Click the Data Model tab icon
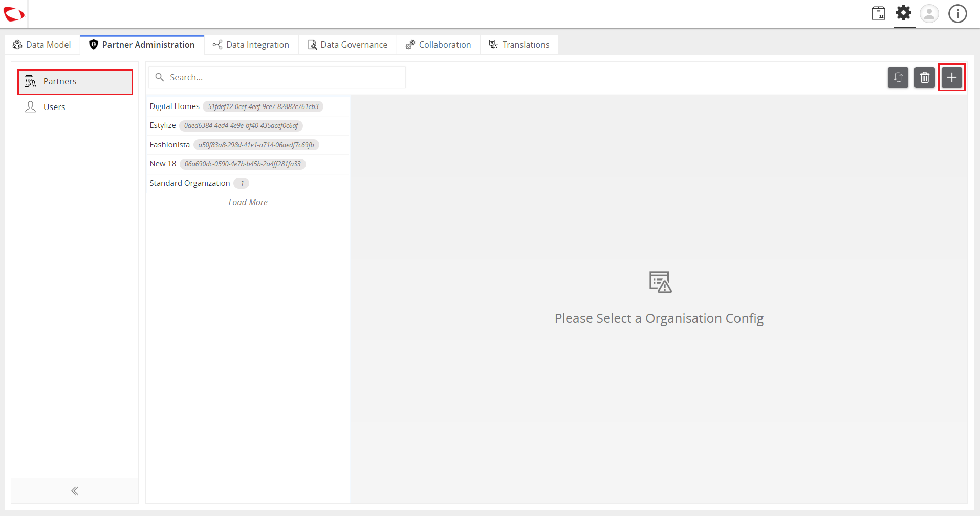 (x=17, y=45)
